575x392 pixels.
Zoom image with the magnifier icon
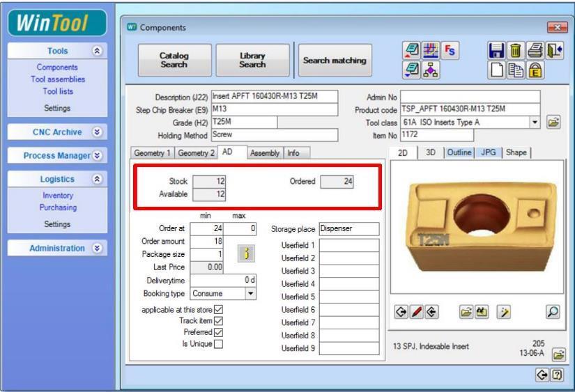click(553, 312)
